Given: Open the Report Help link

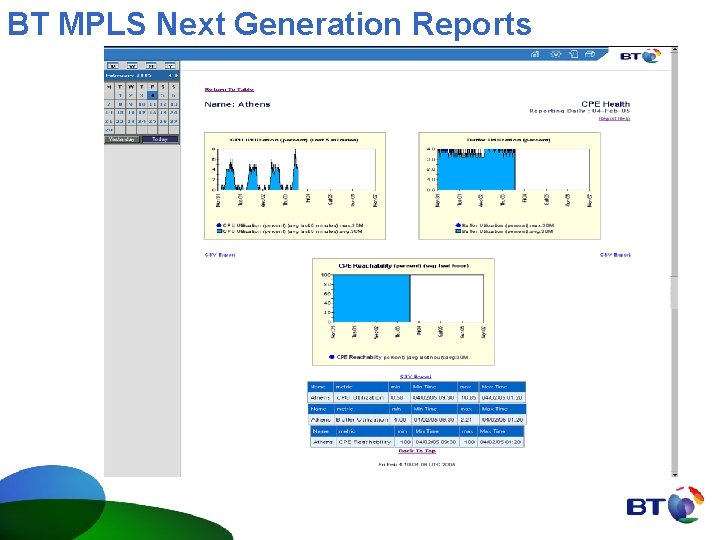Looking at the screenshot, I should pos(614,118).
